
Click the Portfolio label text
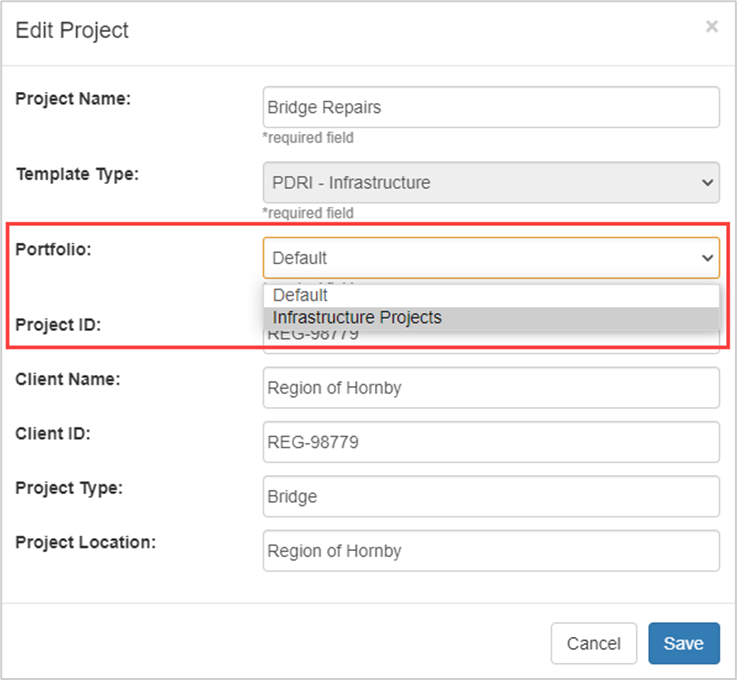point(53,249)
